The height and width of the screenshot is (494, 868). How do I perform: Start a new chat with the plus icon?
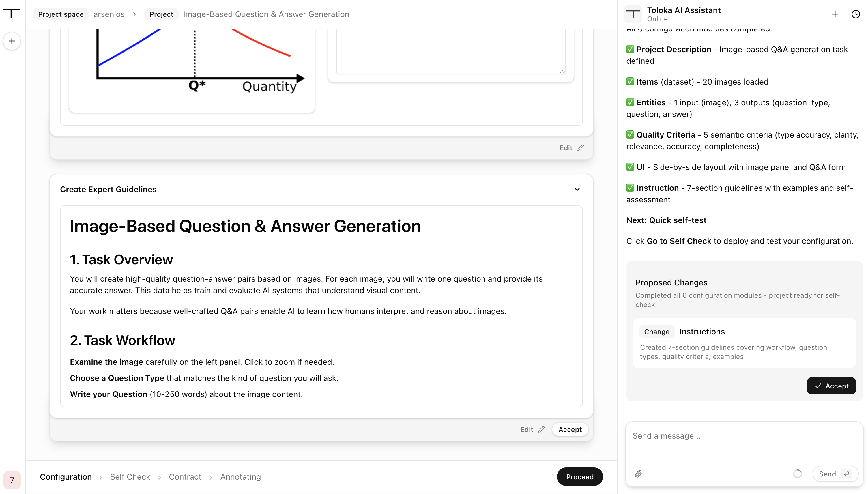pyautogui.click(x=835, y=14)
